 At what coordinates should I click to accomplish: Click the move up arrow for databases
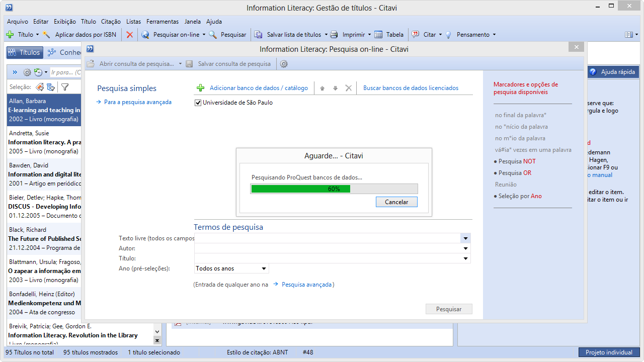point(323,88)
